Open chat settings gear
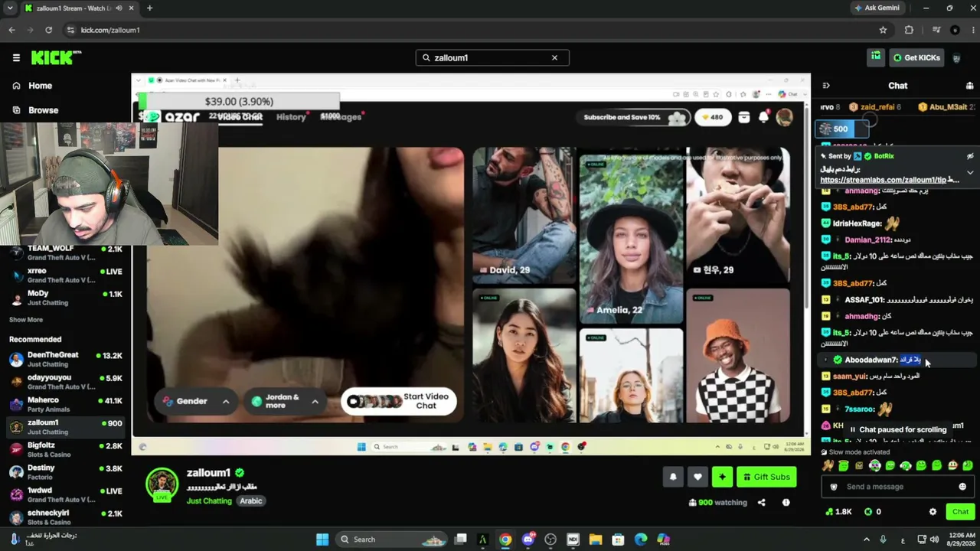Viewport: 980px width, 551px height. coord(933,512)
